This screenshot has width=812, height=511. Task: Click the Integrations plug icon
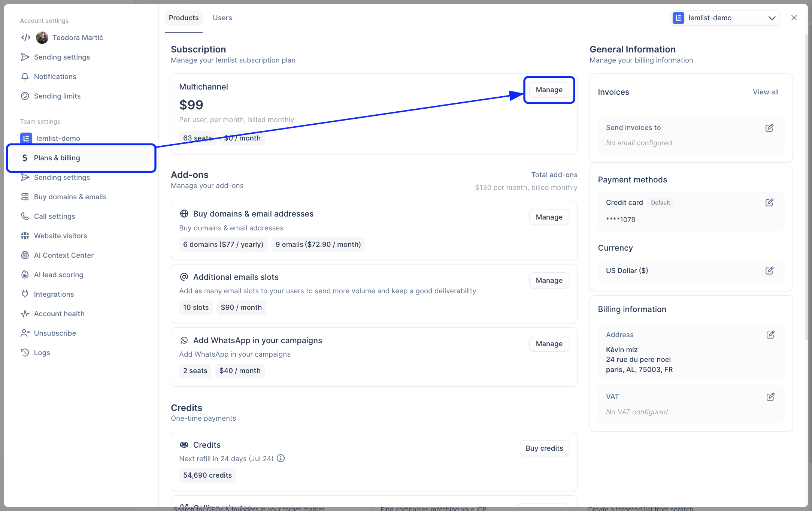pyautogui.click(x=25, y=294)
